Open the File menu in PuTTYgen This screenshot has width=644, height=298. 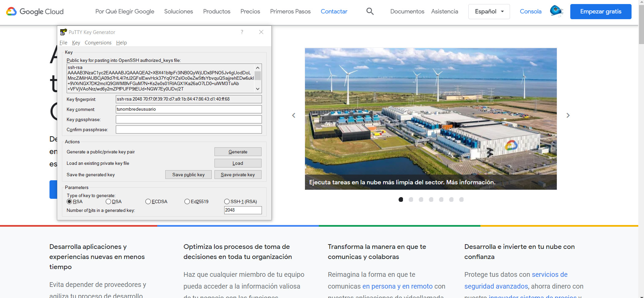(x=63, y=43)
